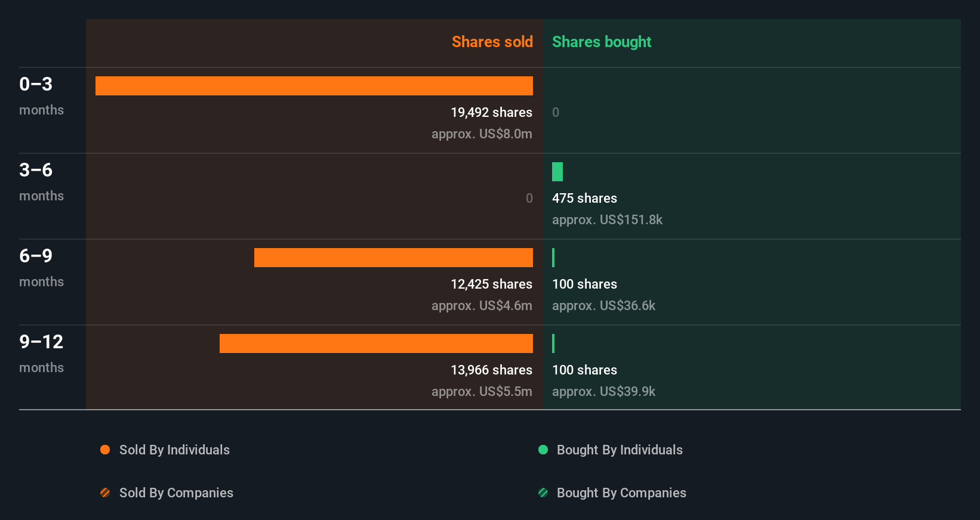This screenshot has height=520, width=980.
Task: Click the 0–3 row label
Action: 36,84
